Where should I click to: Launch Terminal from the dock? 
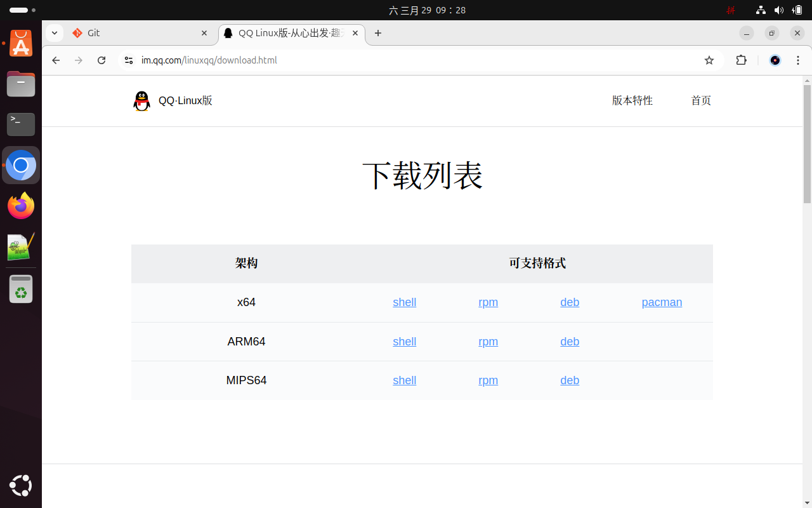click(x=21, y=124)
